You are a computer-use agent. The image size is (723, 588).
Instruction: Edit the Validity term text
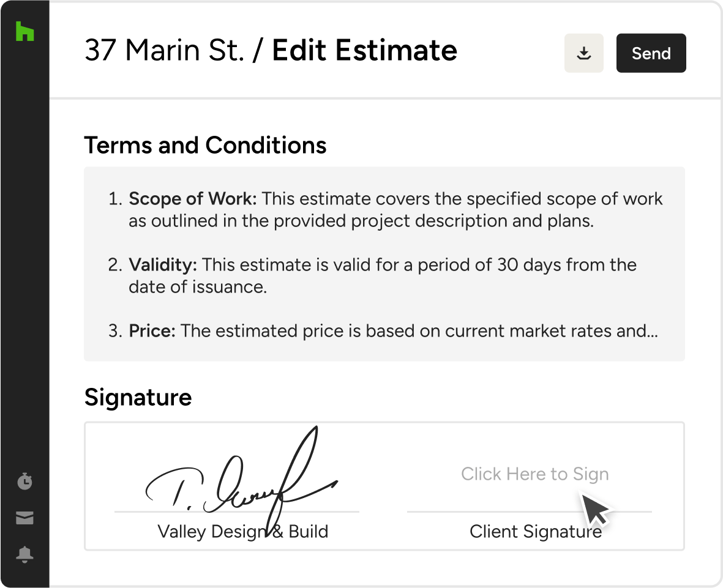click(x=372, y=275)
